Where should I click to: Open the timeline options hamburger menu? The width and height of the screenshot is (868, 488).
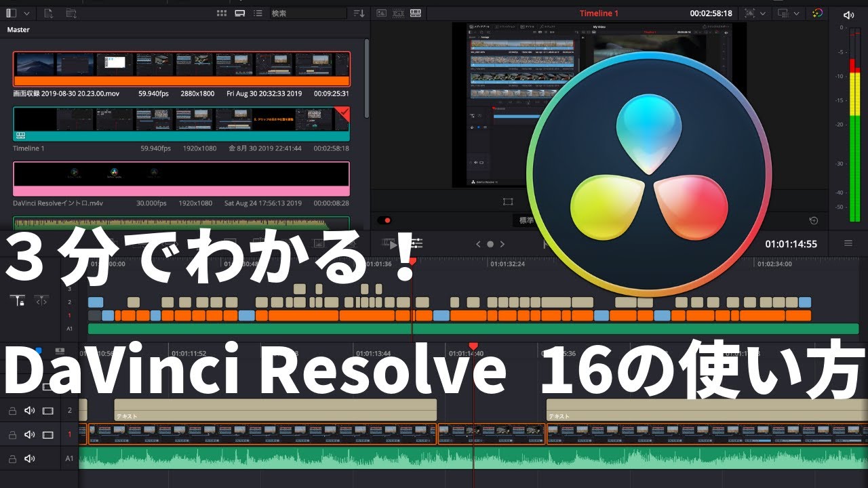coord(848,243)
